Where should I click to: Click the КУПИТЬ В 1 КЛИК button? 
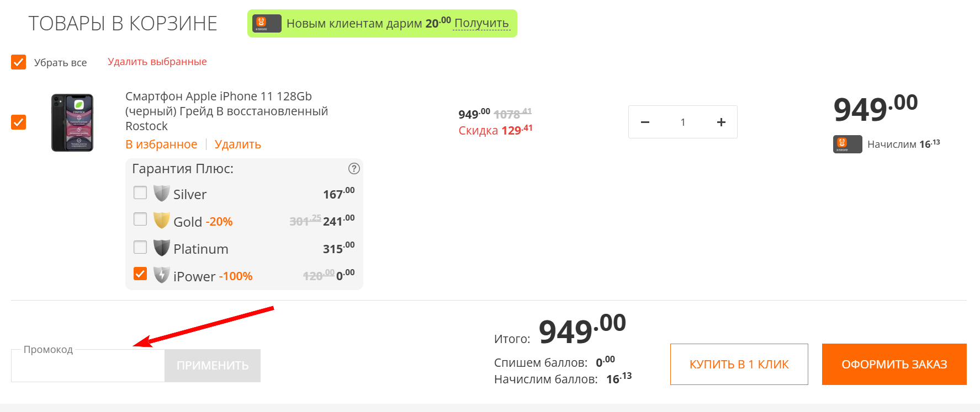tap(739, 364)
